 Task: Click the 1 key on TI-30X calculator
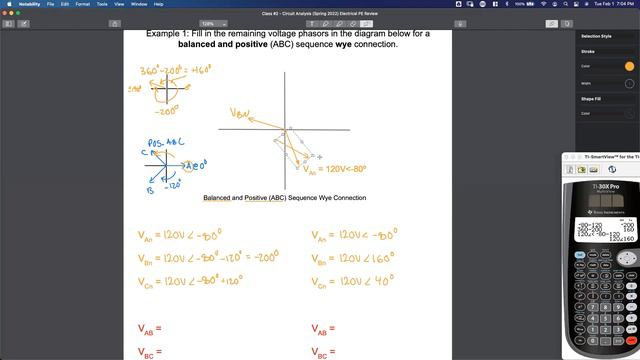pyautogui.click(x=593, y=330)
